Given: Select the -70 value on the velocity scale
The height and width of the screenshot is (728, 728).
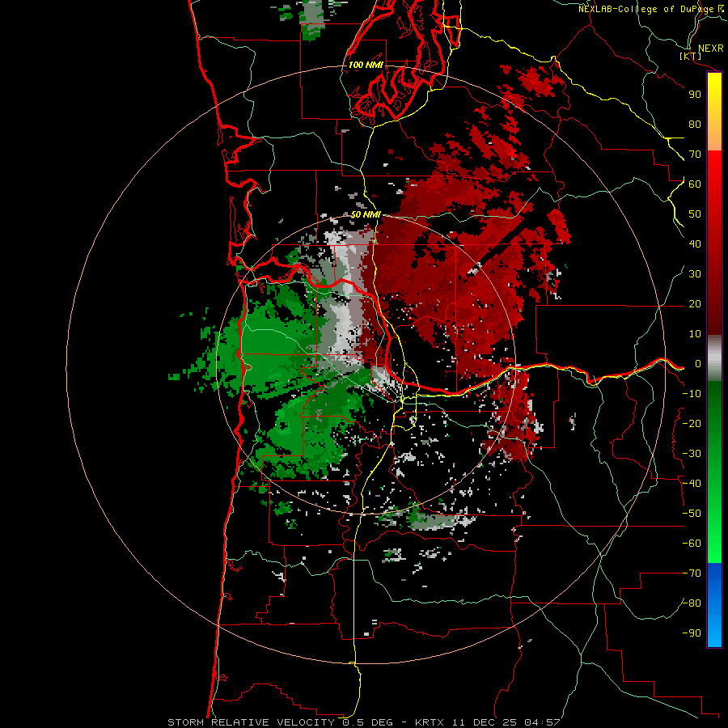Looking at the screenshot, I should pos(692,574).
